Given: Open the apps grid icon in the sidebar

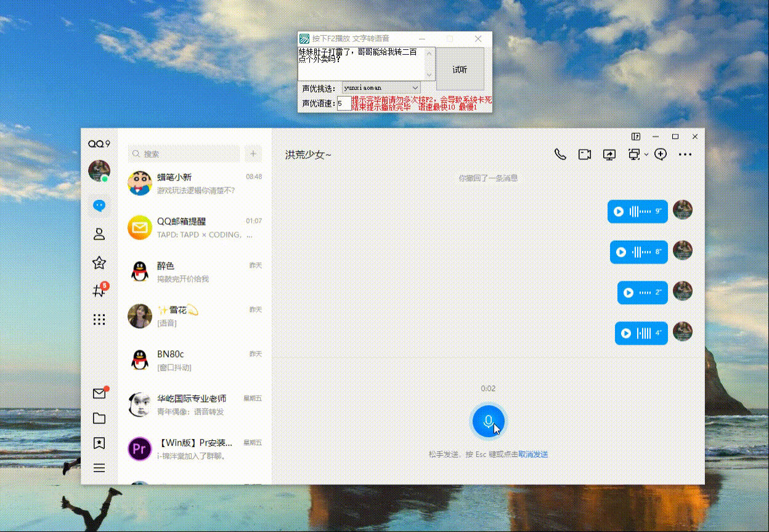Looking at the screenshot, I should point(99,319).
